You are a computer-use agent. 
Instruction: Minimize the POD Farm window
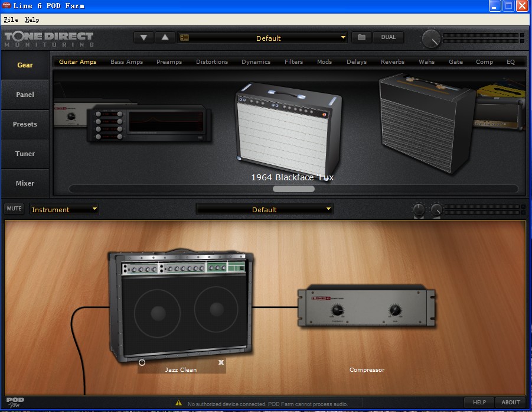click(x=495, y=6)
